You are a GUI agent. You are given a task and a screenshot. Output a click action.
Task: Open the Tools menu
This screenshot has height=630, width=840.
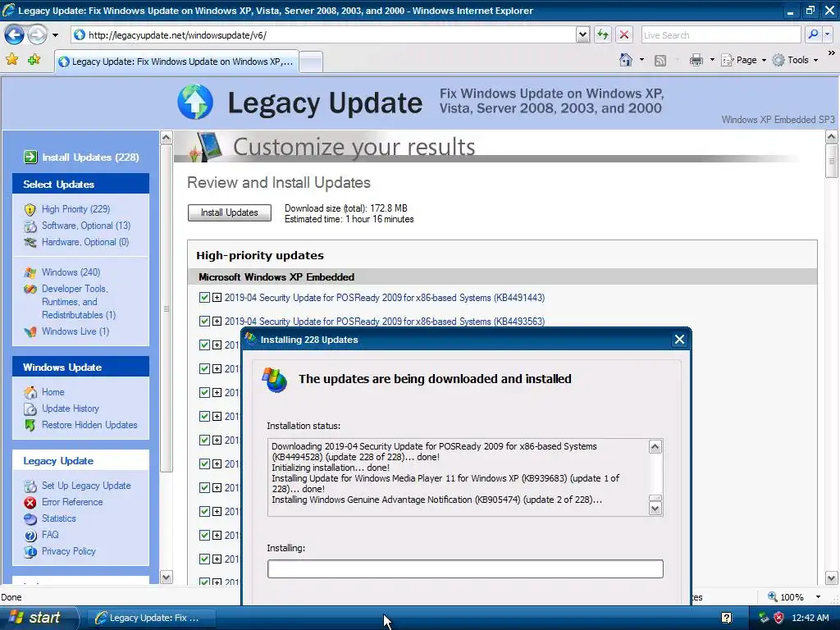tap(795, 60)
